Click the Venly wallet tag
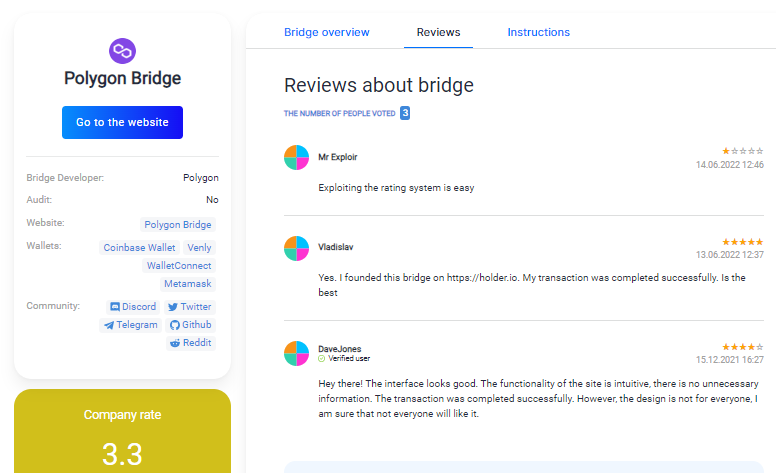The width and height of the screenshot is (776, 473). point(199,247)
